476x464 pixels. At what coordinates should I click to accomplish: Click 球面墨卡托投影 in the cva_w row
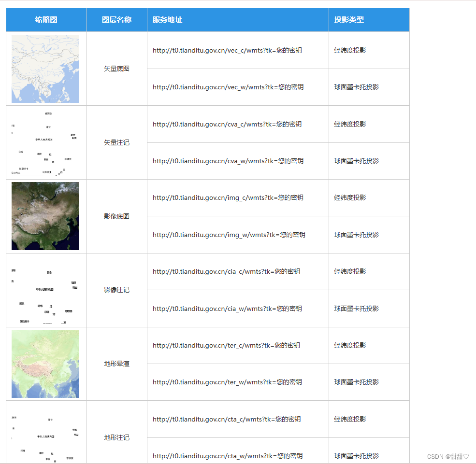coord(356,161)
